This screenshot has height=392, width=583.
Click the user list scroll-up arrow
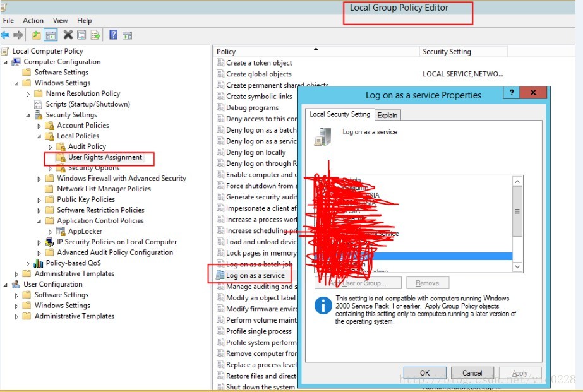[x=517, y=181]
